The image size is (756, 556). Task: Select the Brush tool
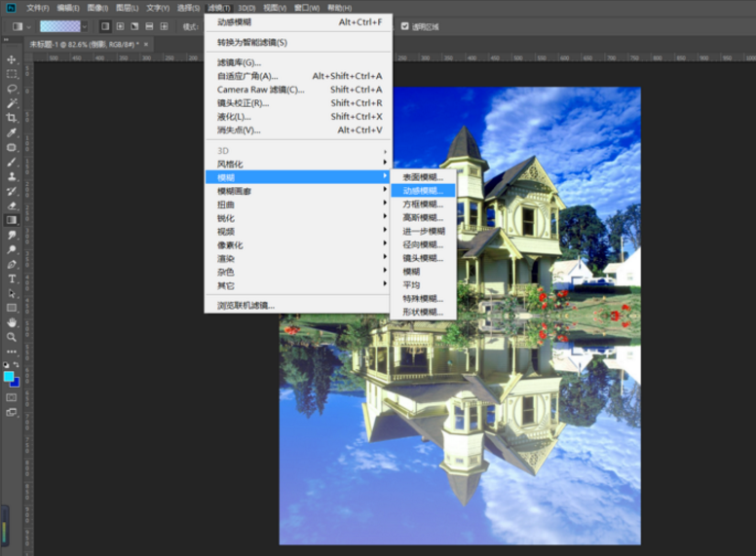point(12,162)
